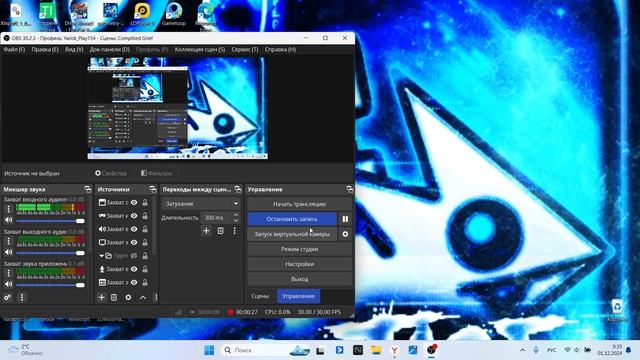The width and height of the screenshot is (640, 360).
Task: Toggle lock on the group source
Action: [145, 256]
